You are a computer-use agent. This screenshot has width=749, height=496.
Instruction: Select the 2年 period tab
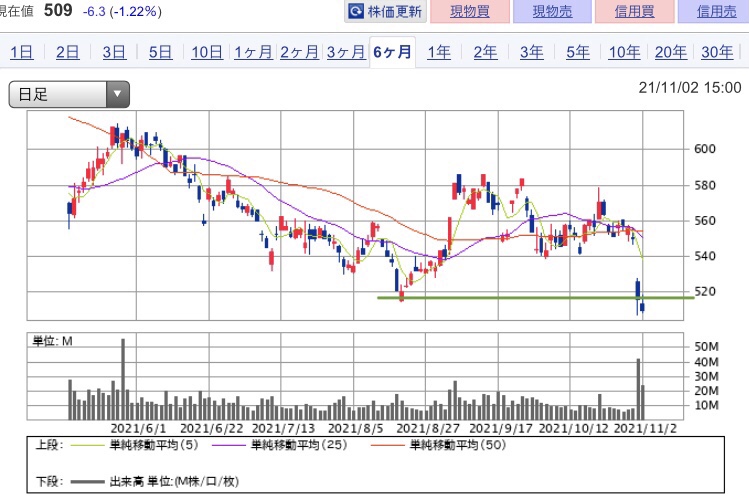pos(485,52)
